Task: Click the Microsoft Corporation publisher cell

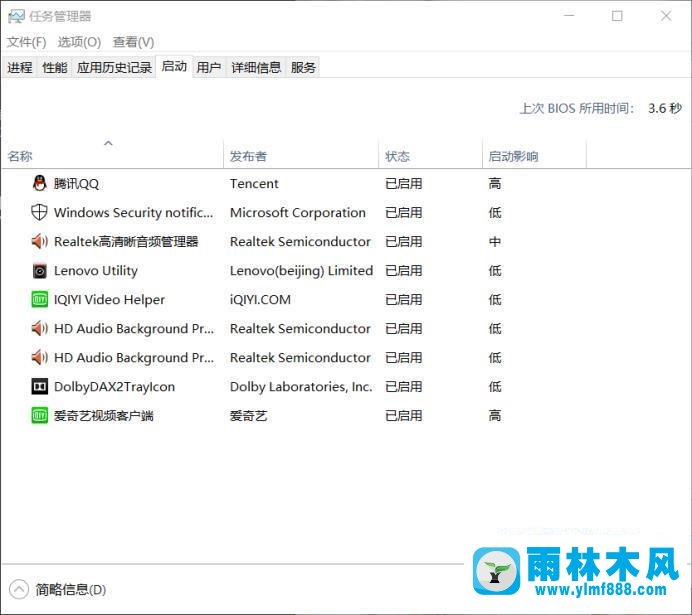Action: (x=298, y=213)
